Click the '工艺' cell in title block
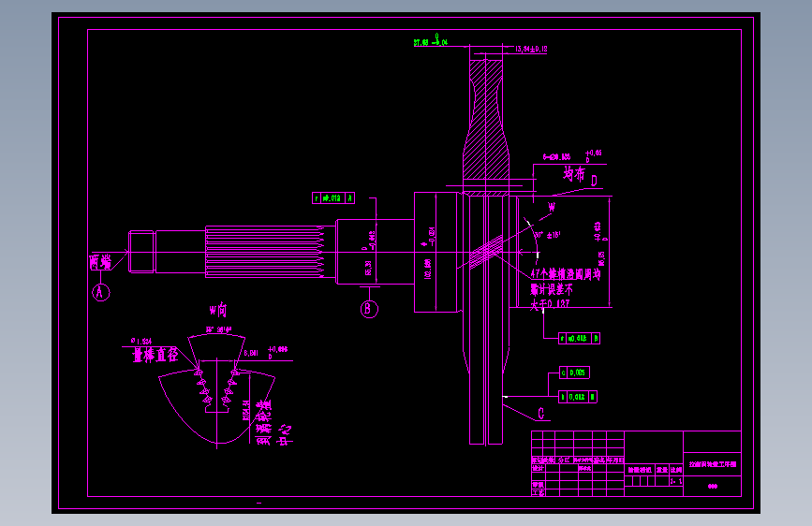Screen dimensions: 812x526 539,493
